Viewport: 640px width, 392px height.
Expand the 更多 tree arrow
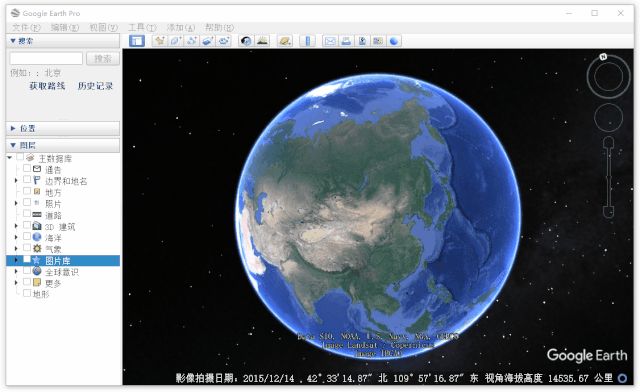16,283
